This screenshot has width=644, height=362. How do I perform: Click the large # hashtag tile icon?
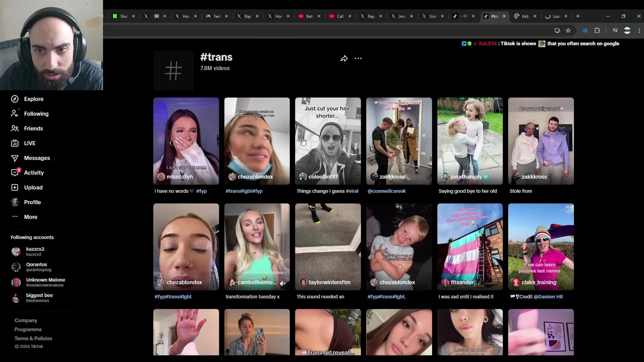174,71
